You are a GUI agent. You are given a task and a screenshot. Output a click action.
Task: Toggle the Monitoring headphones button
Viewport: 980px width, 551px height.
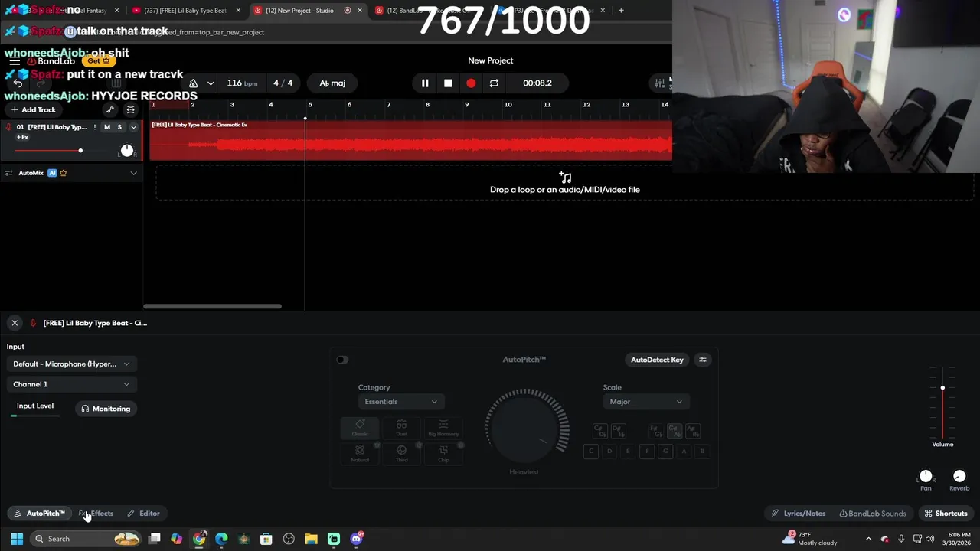pos(106,409)
